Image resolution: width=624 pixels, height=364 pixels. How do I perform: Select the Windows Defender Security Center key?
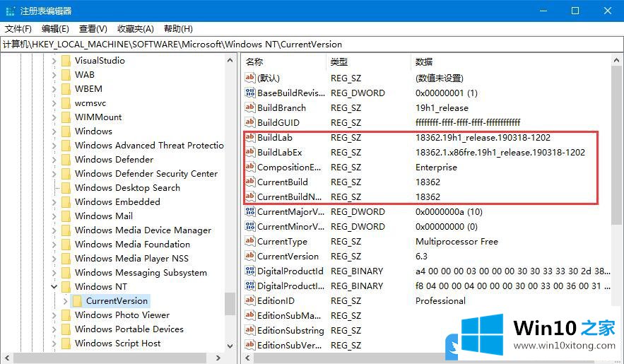146,173
